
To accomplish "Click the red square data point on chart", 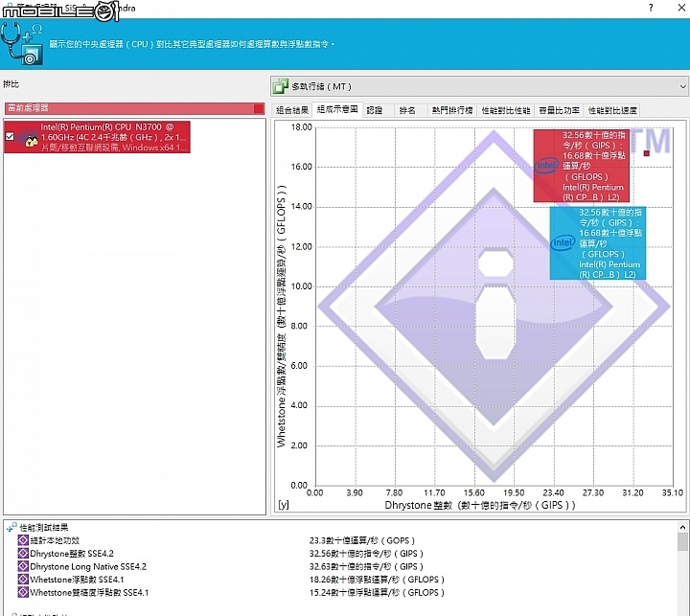I will (647, 153).
